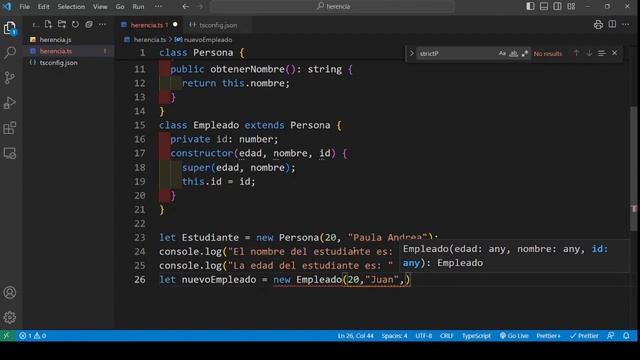Viewport: 640px width, 360px height.
Task: Open Explorer more actions menu
Action: 102,24
